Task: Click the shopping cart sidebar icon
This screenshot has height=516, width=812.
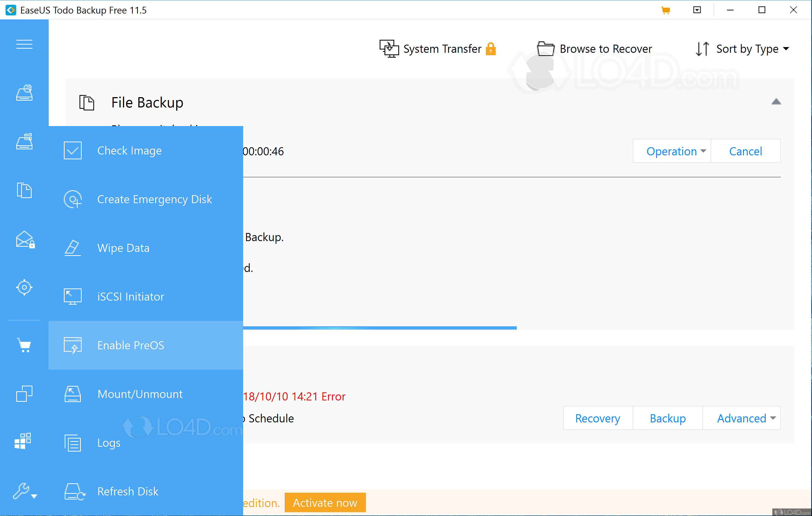Action: point(24,345)
